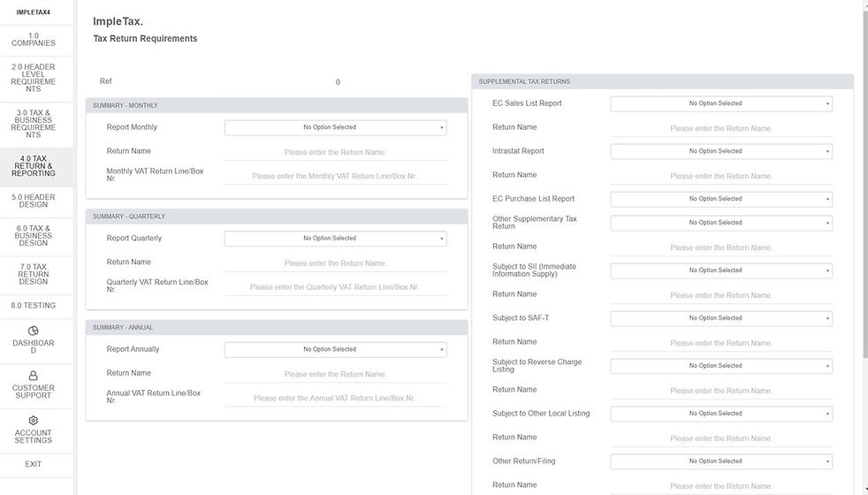Click Exit in the sidebar
868x495 pixels.
[x=34, y=464]
